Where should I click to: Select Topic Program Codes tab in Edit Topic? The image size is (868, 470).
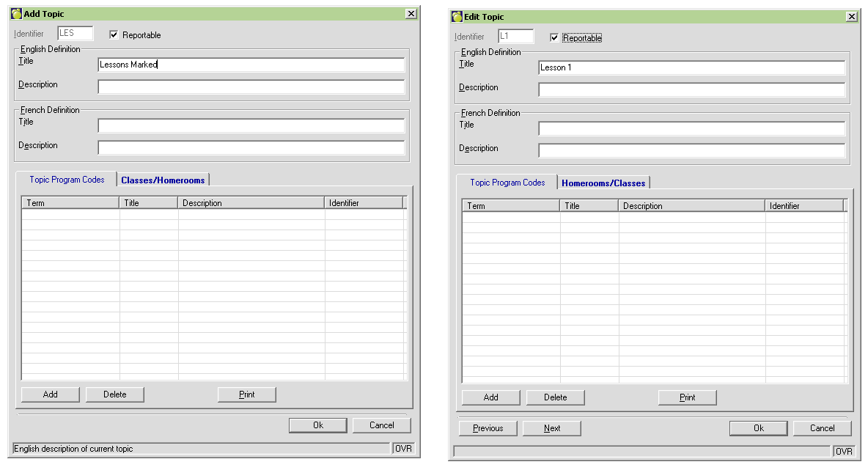click(x=507, y=183)
